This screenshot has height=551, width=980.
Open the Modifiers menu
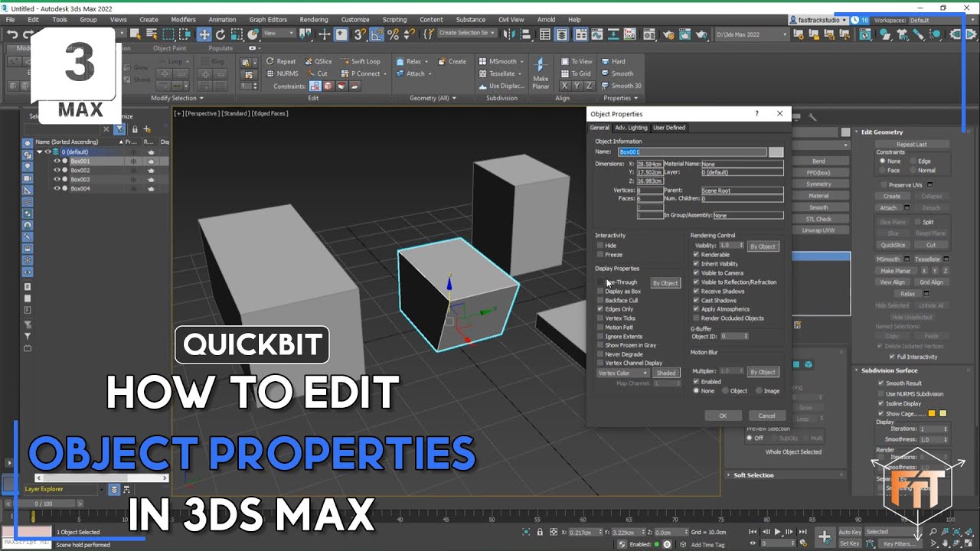tap(183, 20)
